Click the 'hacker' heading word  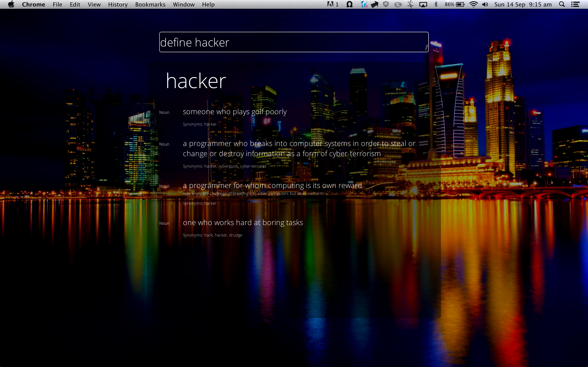coord(196,81)
